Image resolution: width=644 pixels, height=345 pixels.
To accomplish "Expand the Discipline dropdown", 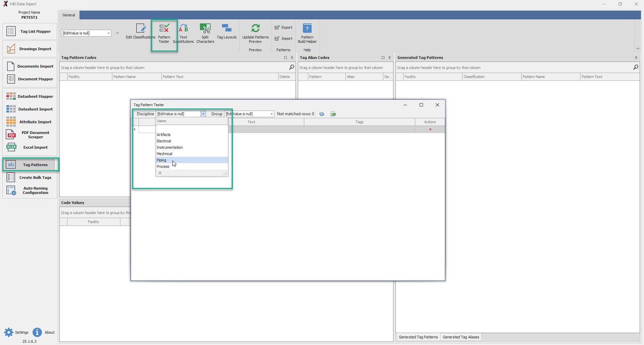I will click(203, 114).
